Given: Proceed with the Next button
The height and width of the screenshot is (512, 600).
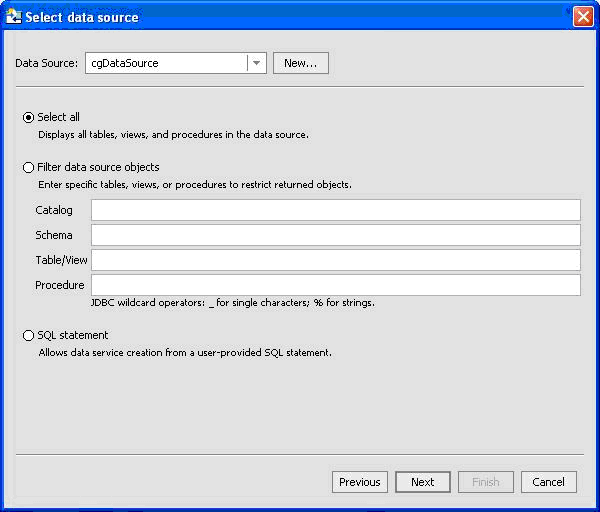Looking at the screenshot, I should (423, 482).
